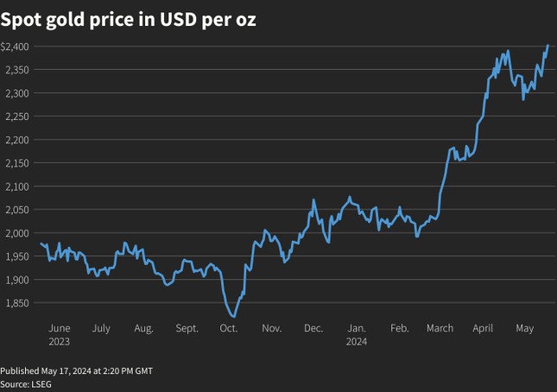Screen dimensions: 557x392
Task: Click the Published May 17, 2024 timestamp
Action: (76, 370)
